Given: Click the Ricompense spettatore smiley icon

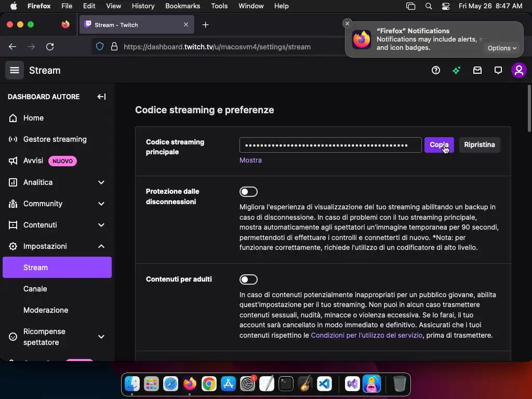Looking at the screenshot, I should pos(13,337).
